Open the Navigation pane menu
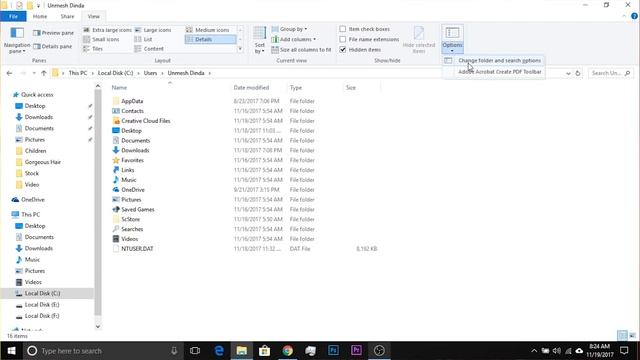 [x=17, y=40]
